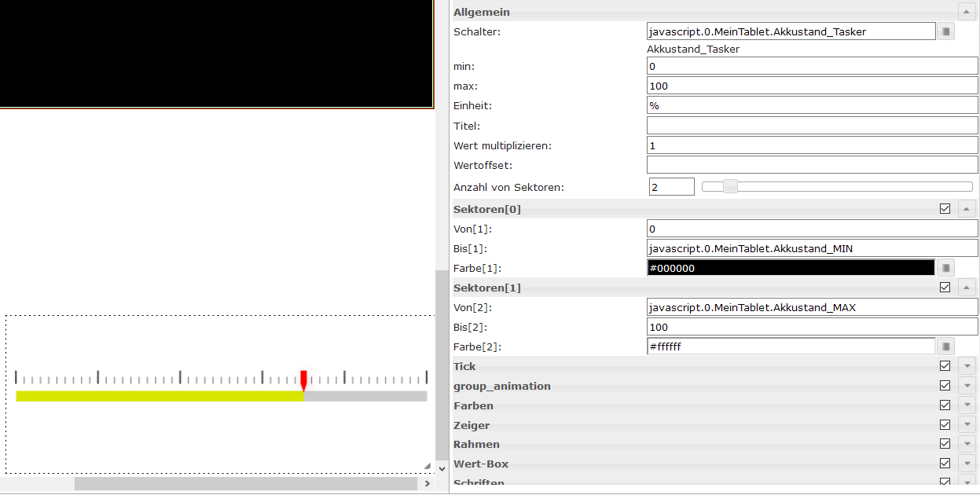Click the Bis[1] Akkustand_MIN field

(x=812, y=248)
